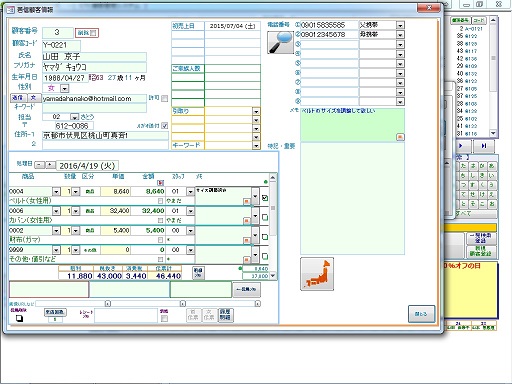
Task: Click background customer list scrollbar down arrow
Action: click(x=493, y=133)
